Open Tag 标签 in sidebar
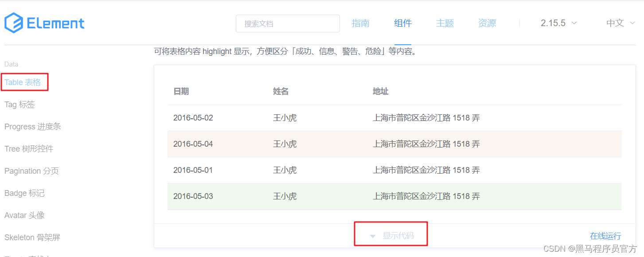 (20, 105)
